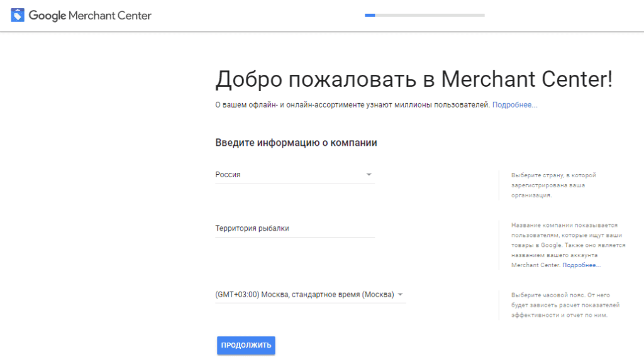Open the Россия country dropdown

(x=295, y=175)
